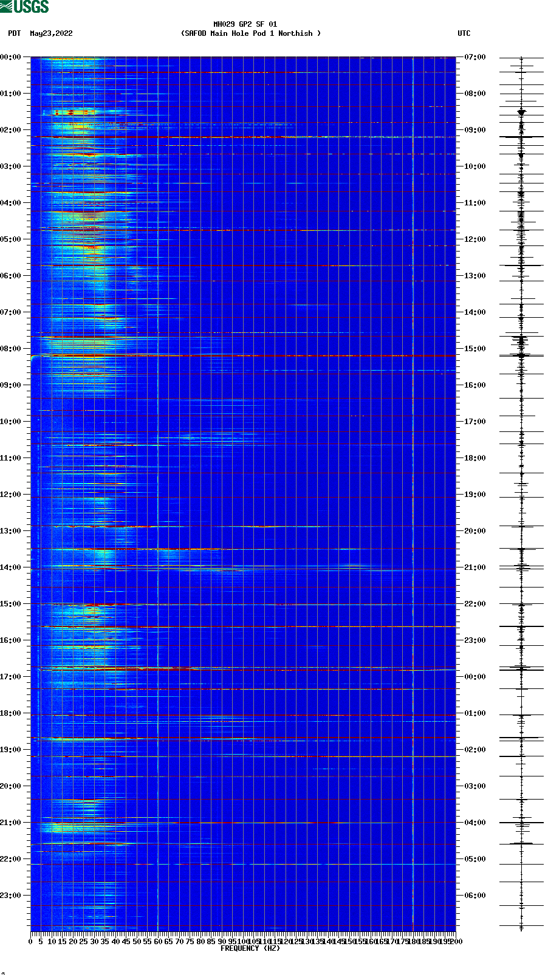Click the 09:00 label on PDT axis
The width and height of the screenshot is (548, 980).
click(x=11, y=385)
